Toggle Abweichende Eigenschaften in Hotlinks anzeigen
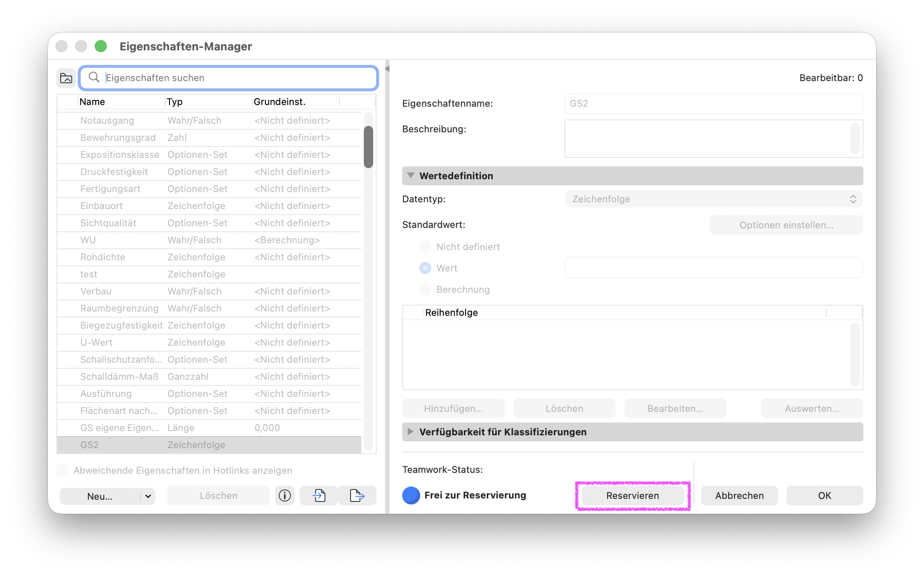The width and height of the screenshot is (924, 577). click(x=62, y=470)
